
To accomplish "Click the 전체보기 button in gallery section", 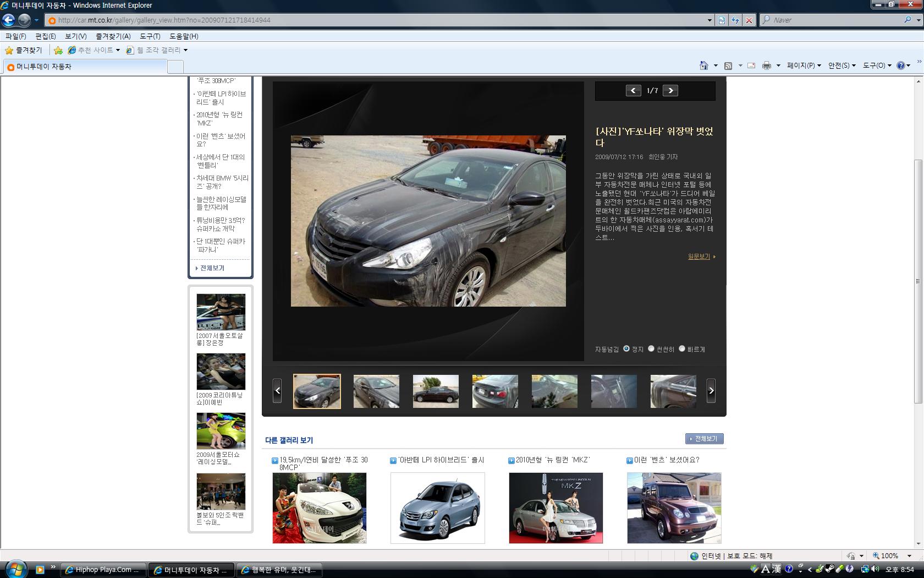I will tap(705, 439).
